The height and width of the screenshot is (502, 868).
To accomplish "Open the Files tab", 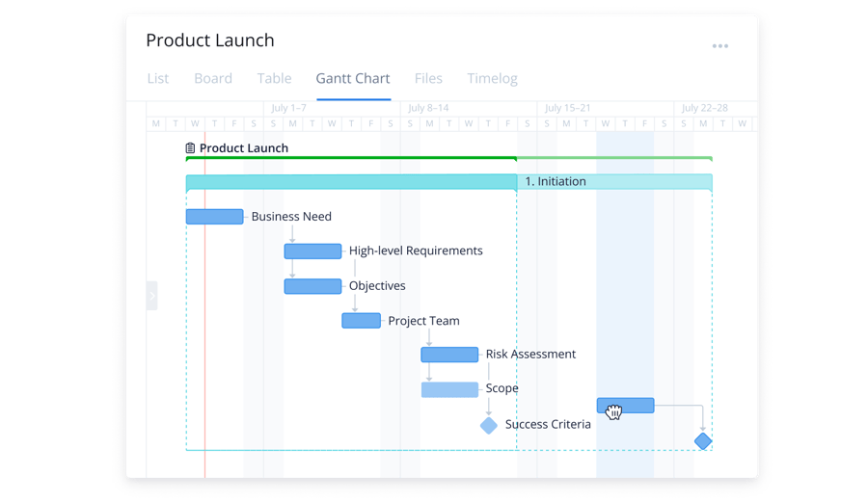I will tap(428, 79).
